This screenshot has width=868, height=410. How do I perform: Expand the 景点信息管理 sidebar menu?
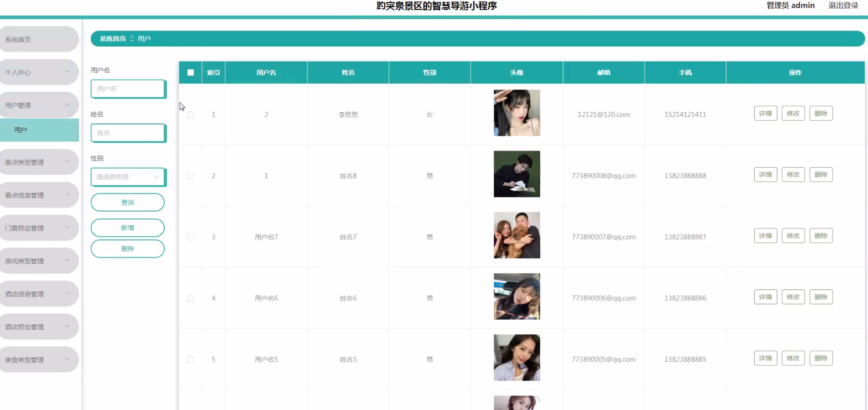[x=39, y=195]
